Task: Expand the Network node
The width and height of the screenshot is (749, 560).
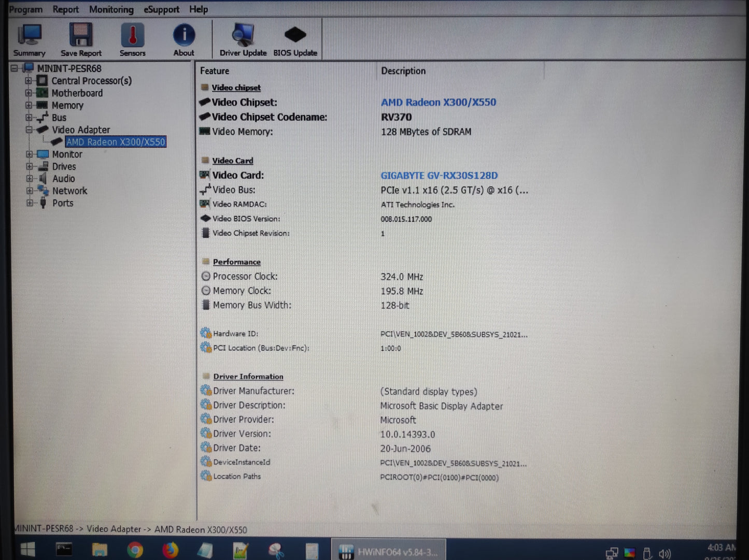Action: click(30, 191)
